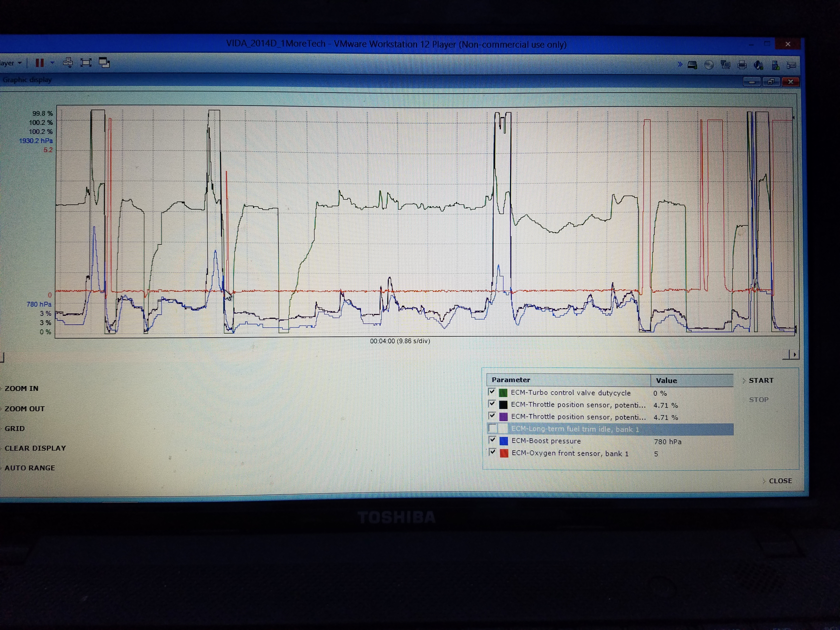Click red swatch for Oxygen front sensor

504,453
